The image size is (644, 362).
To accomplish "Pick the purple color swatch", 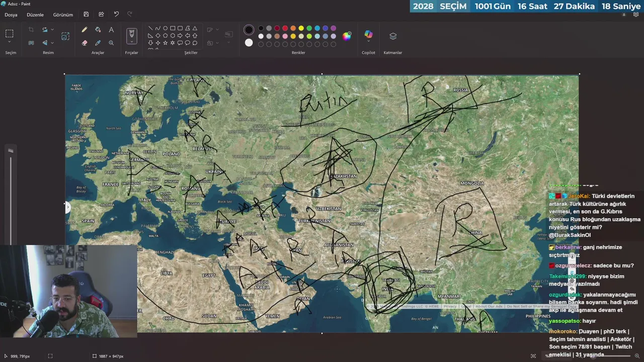I will click(333, 28).
